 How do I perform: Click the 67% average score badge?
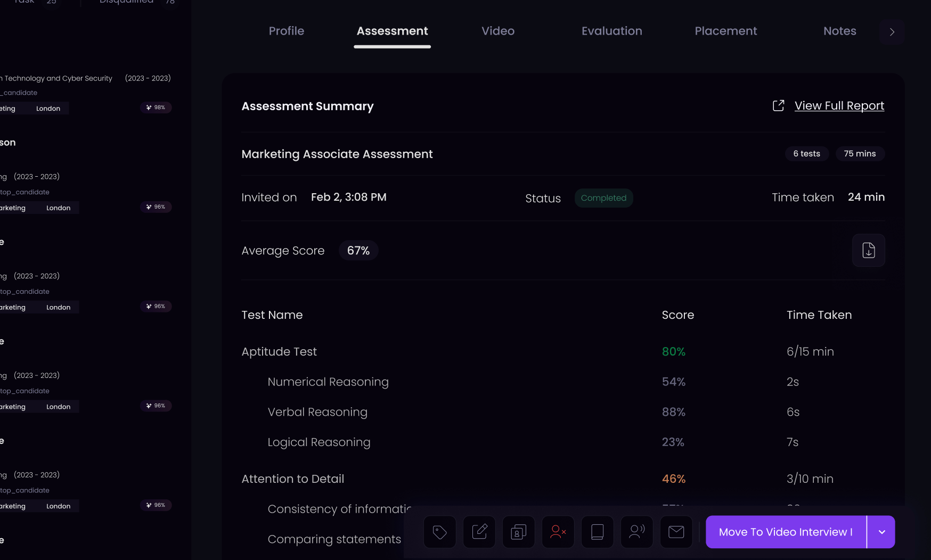point(358,250)
